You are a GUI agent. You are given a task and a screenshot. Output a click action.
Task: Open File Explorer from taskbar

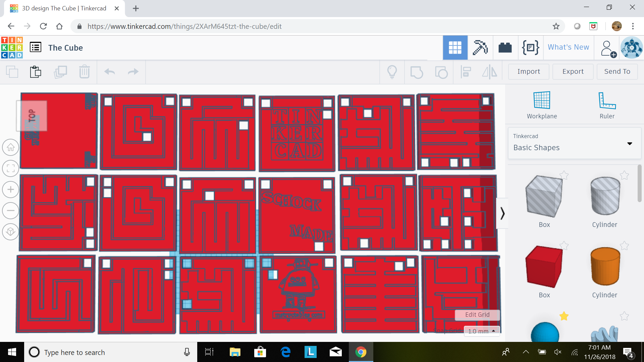[x=235, y=352]
